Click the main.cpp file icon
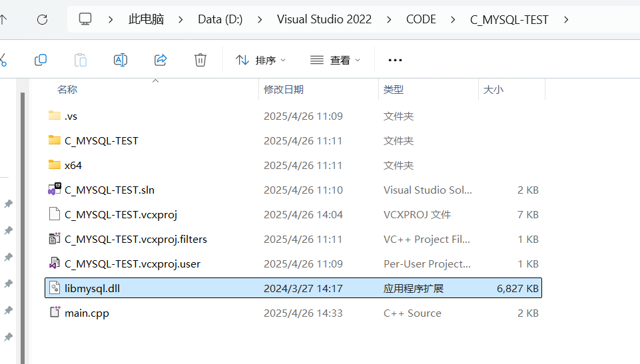The height and width of the screenshot is (364, 640). pos(55,313)
